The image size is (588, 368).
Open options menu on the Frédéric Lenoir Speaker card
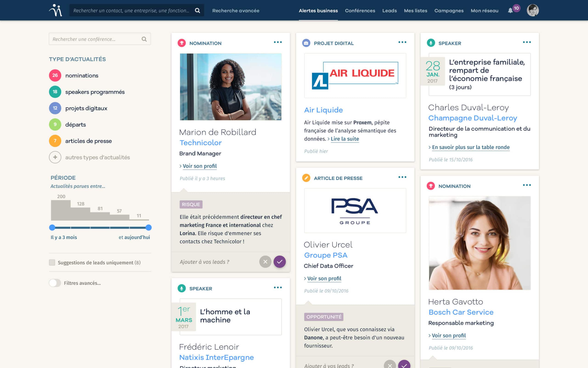[278, 287]
